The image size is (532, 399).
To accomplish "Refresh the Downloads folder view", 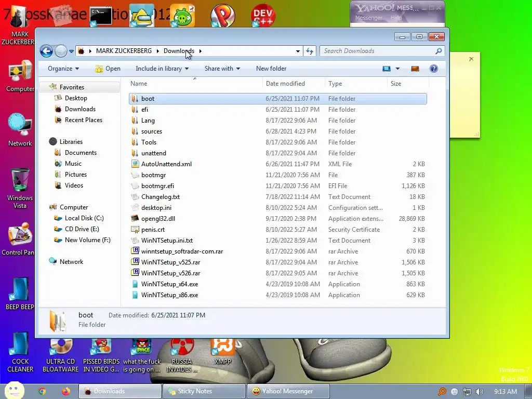I will 310,51.
